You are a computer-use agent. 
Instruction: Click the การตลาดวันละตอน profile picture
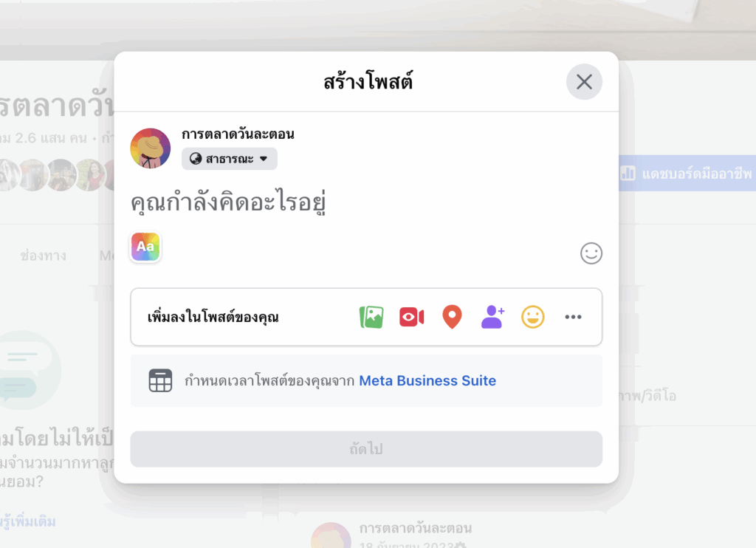(x=151, y=148)
